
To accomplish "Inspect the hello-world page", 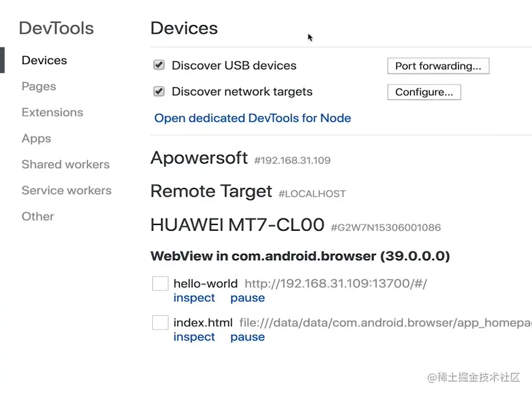I will tap(194, 298).
